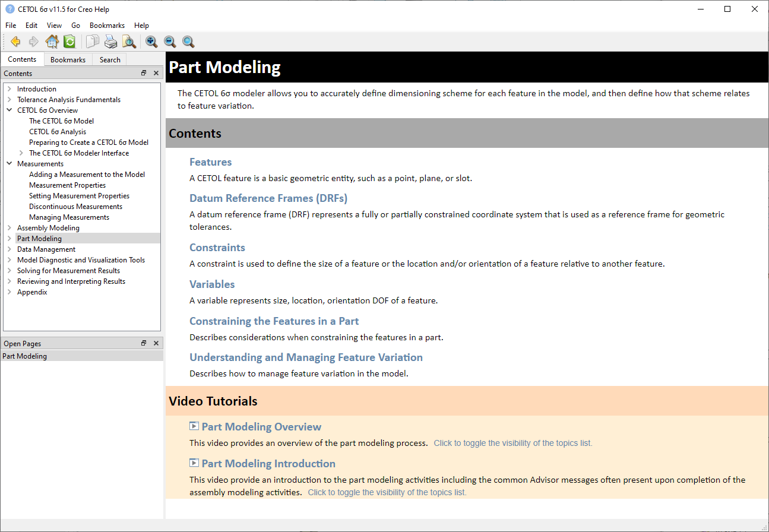Select Setting Measurement Properties in tree
Screen dimensions: 769x532
click(x=79, y=196)
